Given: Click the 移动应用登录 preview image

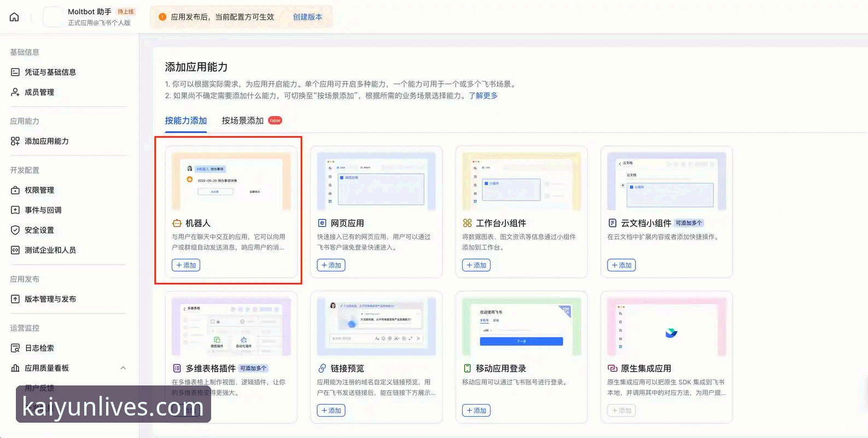Looking at the screenshot, I should coord(521,327).
